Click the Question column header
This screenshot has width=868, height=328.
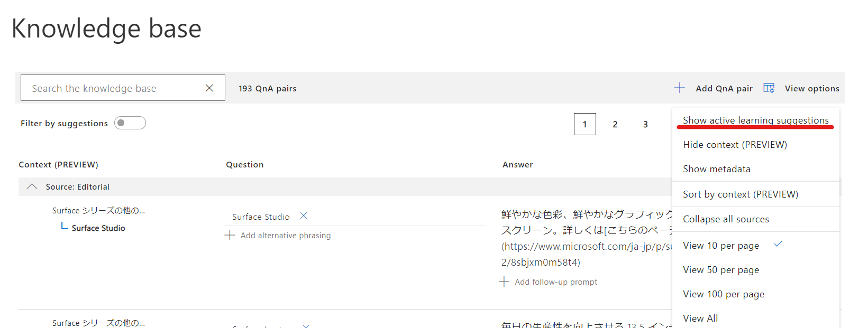click(x=244, y=164)
